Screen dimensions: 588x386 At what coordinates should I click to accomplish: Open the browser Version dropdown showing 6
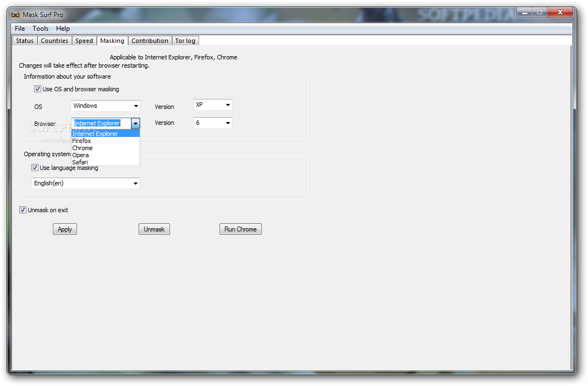[213, 123]
